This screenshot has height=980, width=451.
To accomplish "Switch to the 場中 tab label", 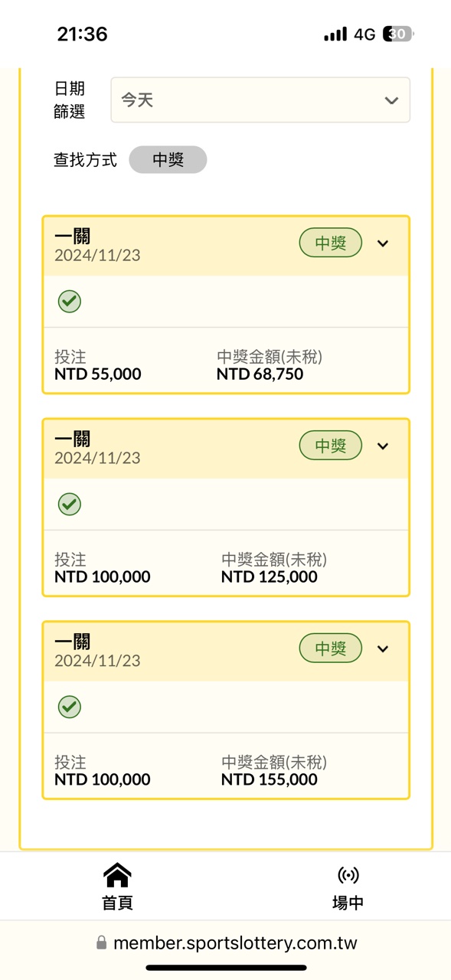I will point(348,903).
